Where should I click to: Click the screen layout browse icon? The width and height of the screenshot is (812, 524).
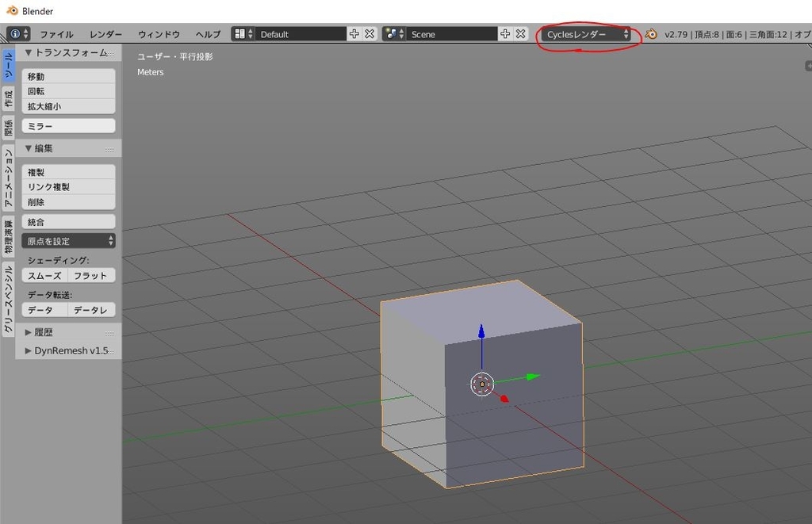click(243, 34)
